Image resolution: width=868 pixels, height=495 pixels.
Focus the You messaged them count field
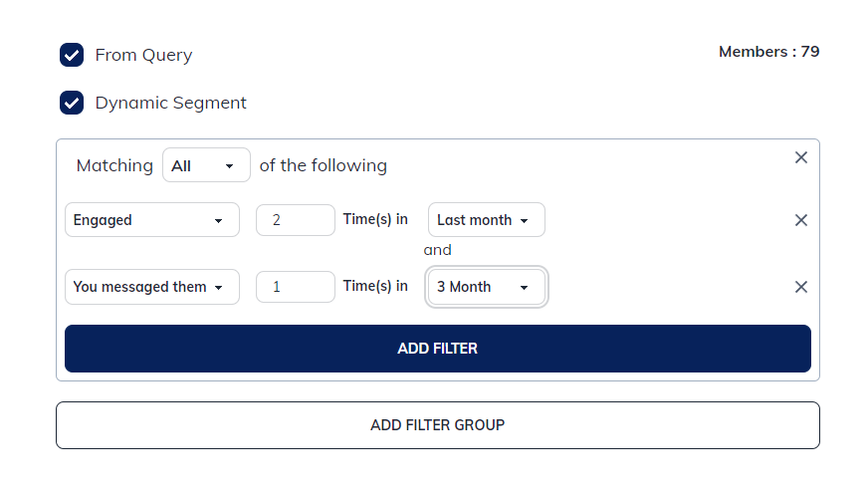[295, 287]
